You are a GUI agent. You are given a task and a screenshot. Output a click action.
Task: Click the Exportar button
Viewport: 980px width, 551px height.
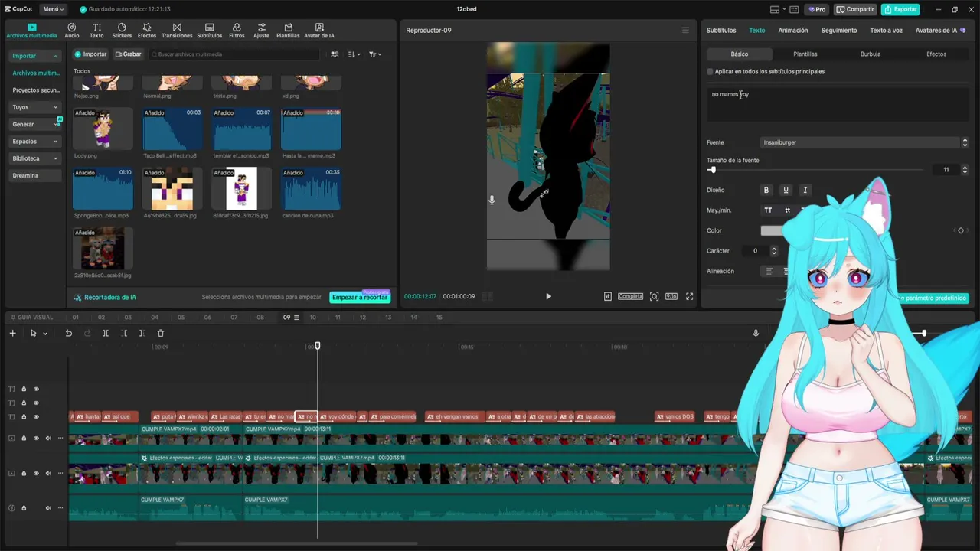click(x=900, y=9)
